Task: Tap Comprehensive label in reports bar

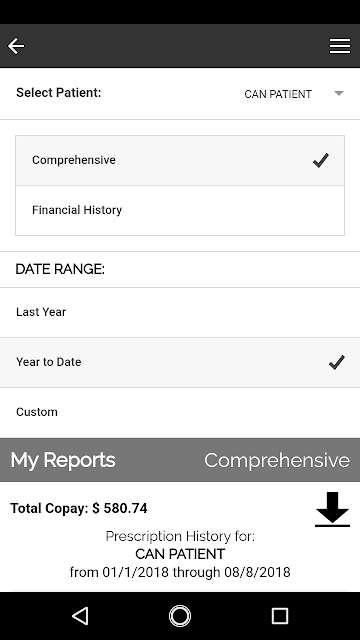Action: point(277,460)
